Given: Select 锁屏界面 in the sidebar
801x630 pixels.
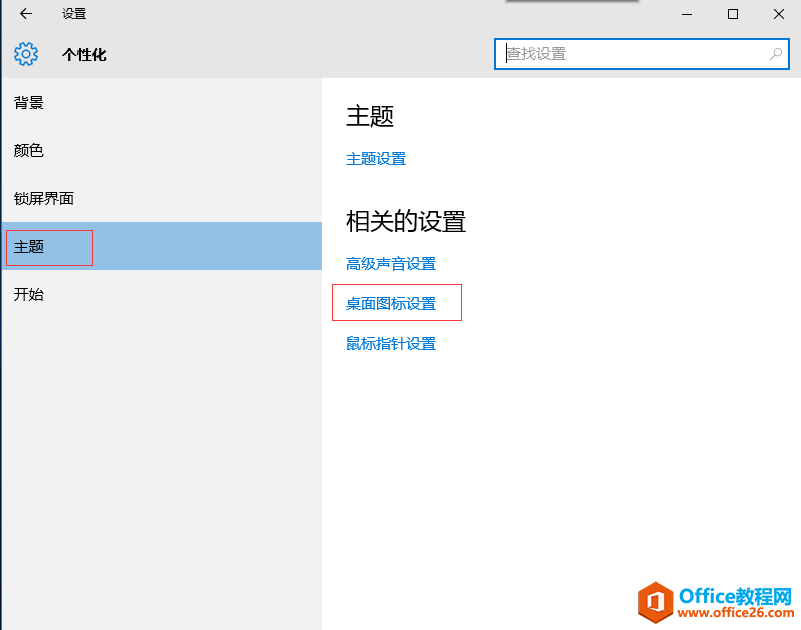Looking at the screenshot, I should 44,199.
